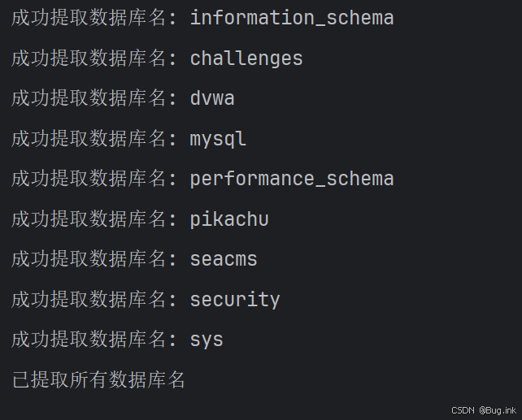
Task: Click 成功提取数据库名 label before pikachu
Action: pyautogui.click(x=89, y=219)
